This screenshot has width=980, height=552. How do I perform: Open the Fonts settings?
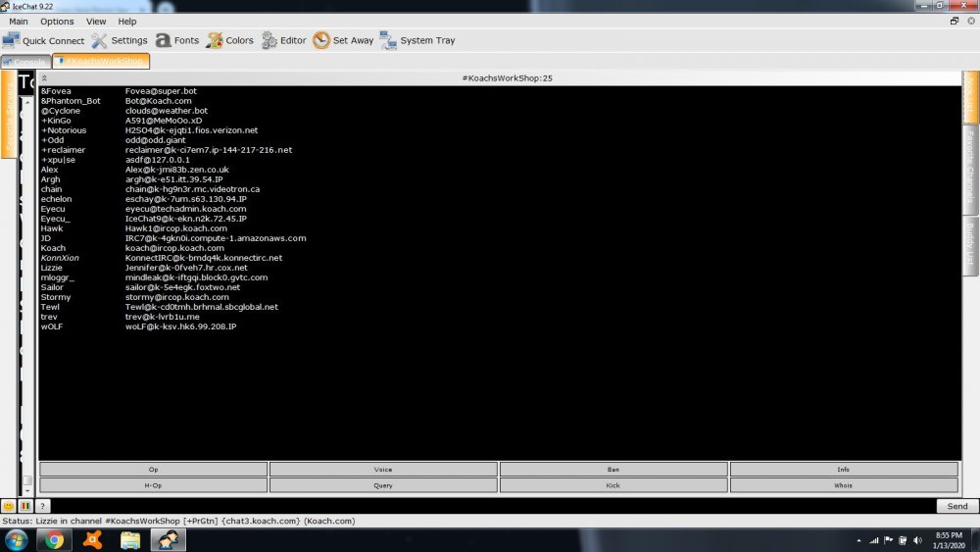point(163,40)
